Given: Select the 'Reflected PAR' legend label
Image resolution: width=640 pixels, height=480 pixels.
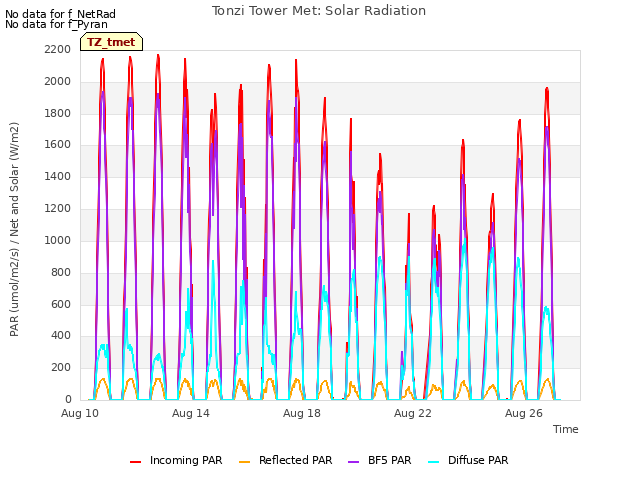Looking at the screenshot, I should click(296, 460).
